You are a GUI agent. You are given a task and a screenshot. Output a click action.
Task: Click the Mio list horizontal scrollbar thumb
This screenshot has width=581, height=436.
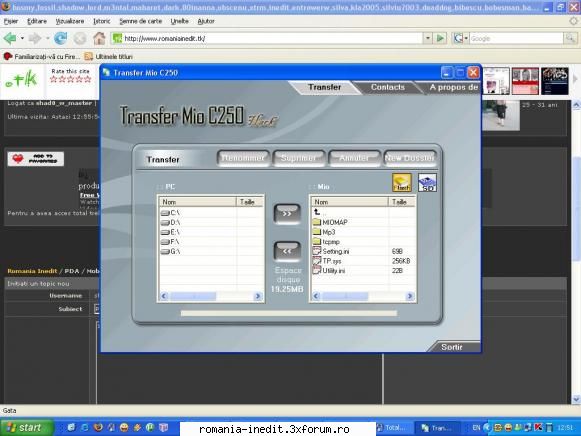point(345,296)
